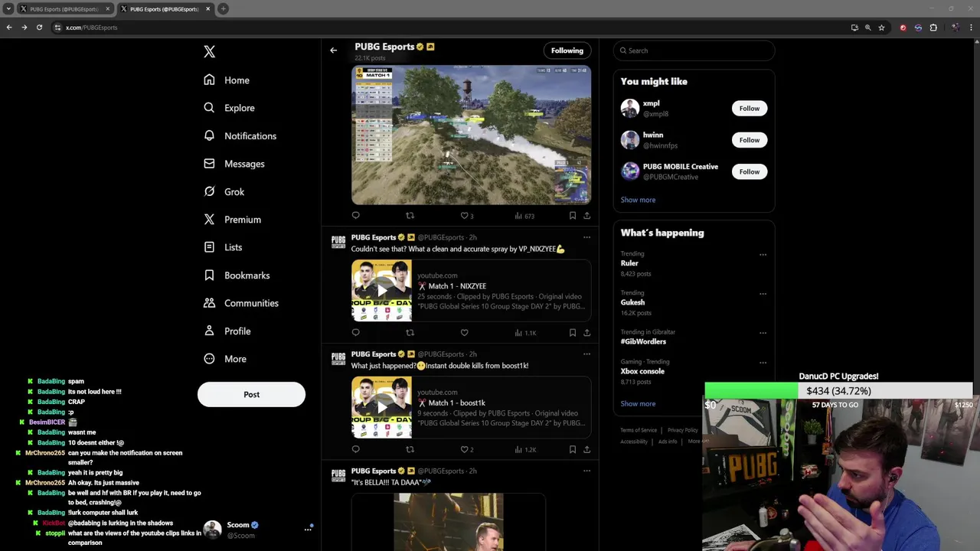Bookmark this page with the star icon
The image size is (980, 551).
[x=882, y=28]
